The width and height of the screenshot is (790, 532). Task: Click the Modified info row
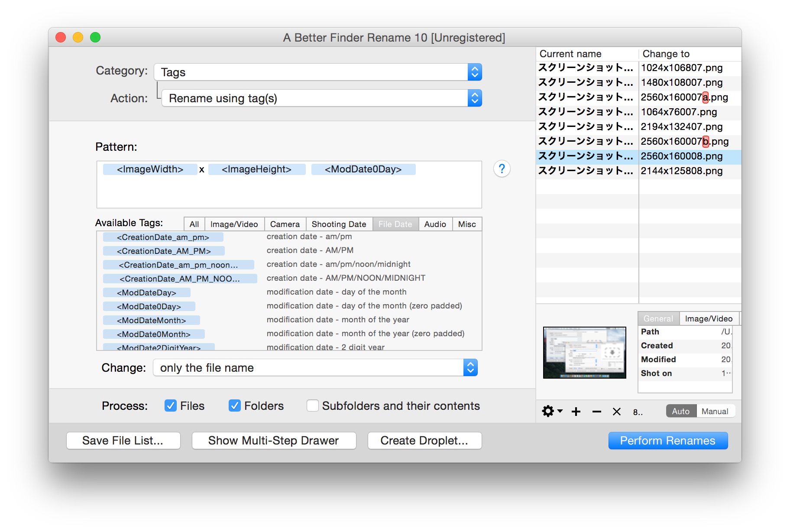pyautogui.click(x=686, y=359)
